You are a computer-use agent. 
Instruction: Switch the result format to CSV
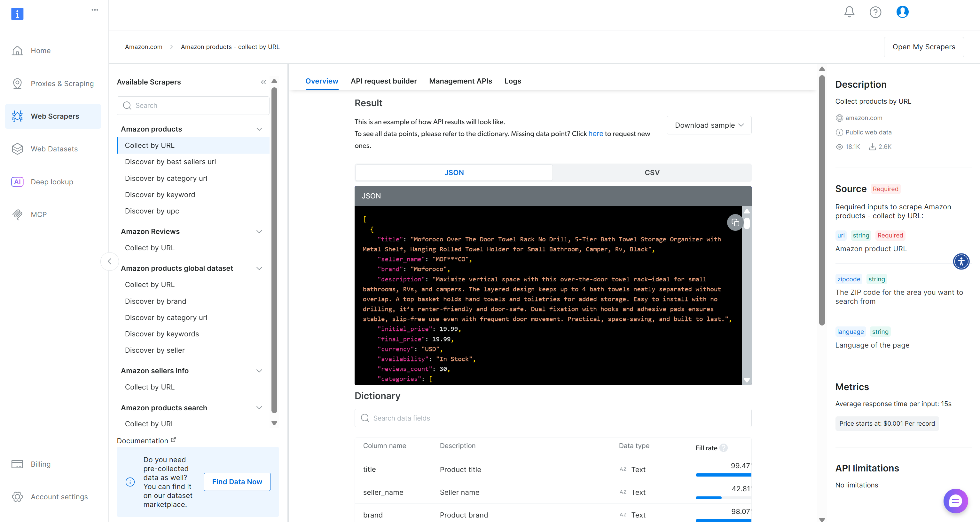click(652, 172)
